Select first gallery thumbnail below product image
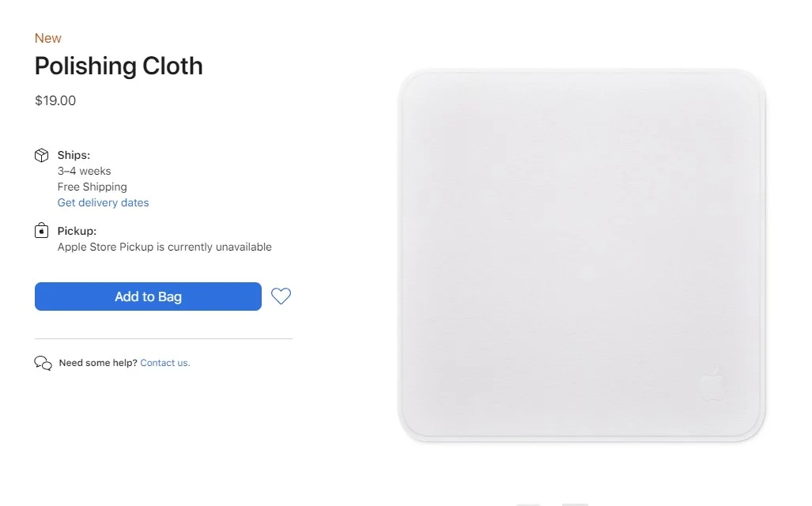 click(529, 504)
